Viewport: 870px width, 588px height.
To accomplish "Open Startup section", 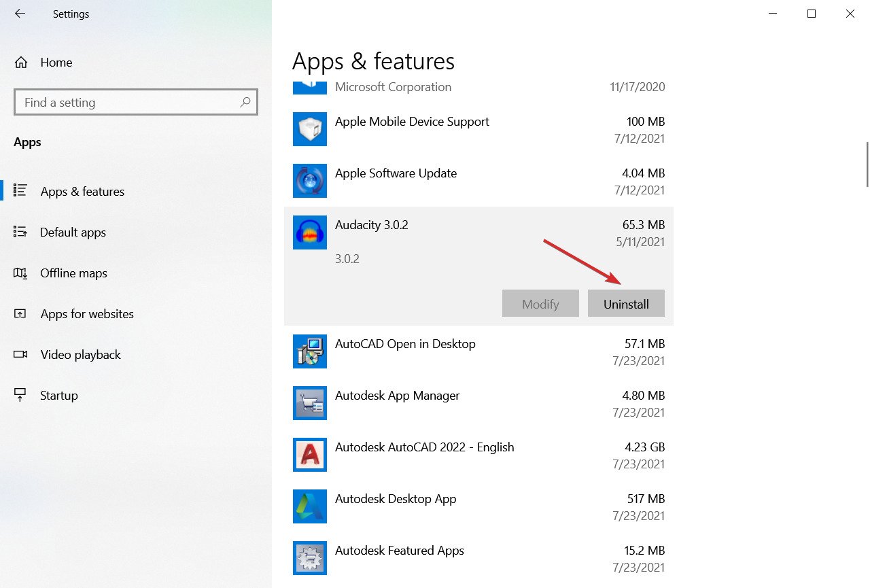I will tap(59, 396).
